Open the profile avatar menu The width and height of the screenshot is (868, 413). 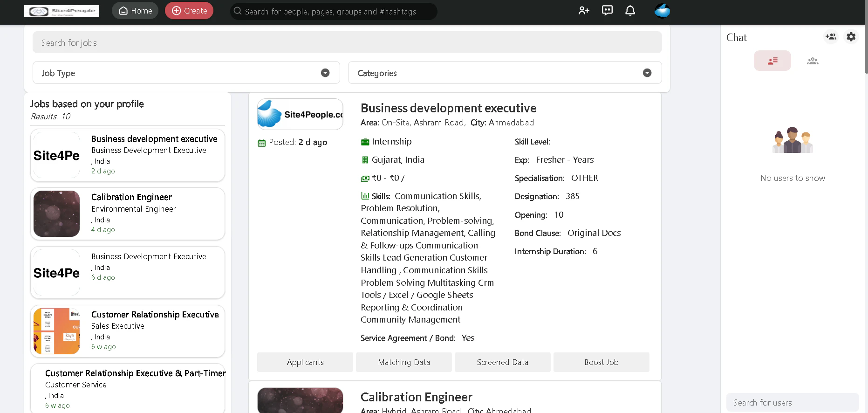(662, 11)
